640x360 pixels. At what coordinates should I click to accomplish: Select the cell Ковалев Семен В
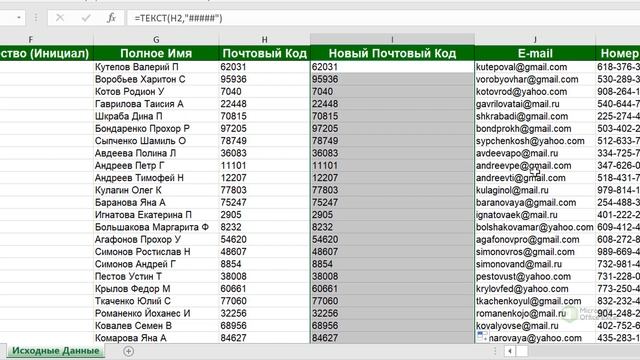click(x=156, y=326)
